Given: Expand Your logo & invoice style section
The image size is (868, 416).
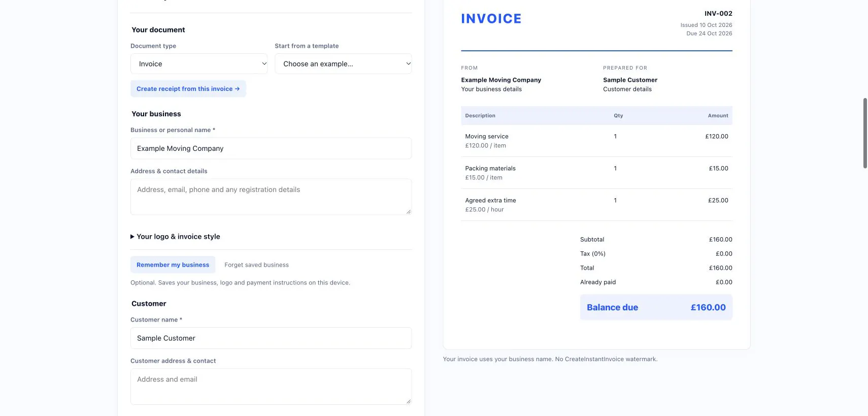Looking at the screenshot, I should tap(175, 237).
